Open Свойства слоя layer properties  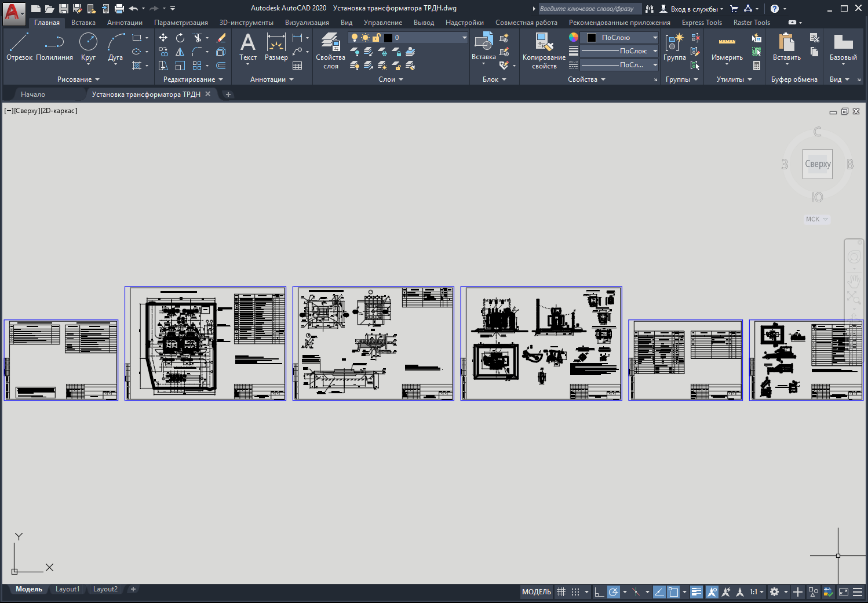point(330,51)
